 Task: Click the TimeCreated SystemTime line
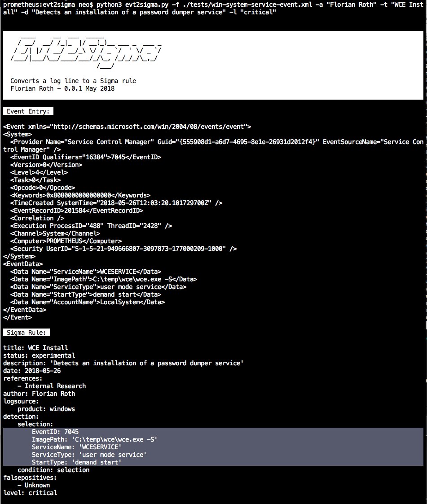click(116, 203)
